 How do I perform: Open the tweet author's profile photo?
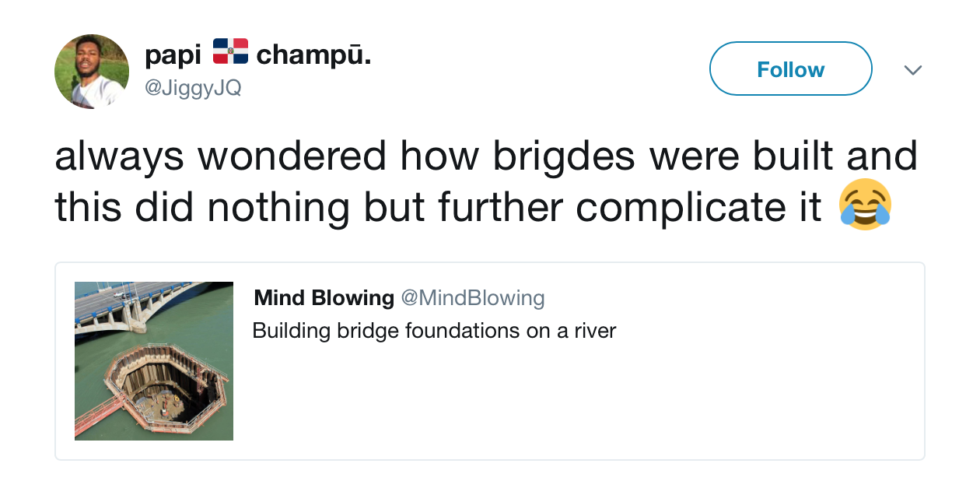tap(92, 71)
